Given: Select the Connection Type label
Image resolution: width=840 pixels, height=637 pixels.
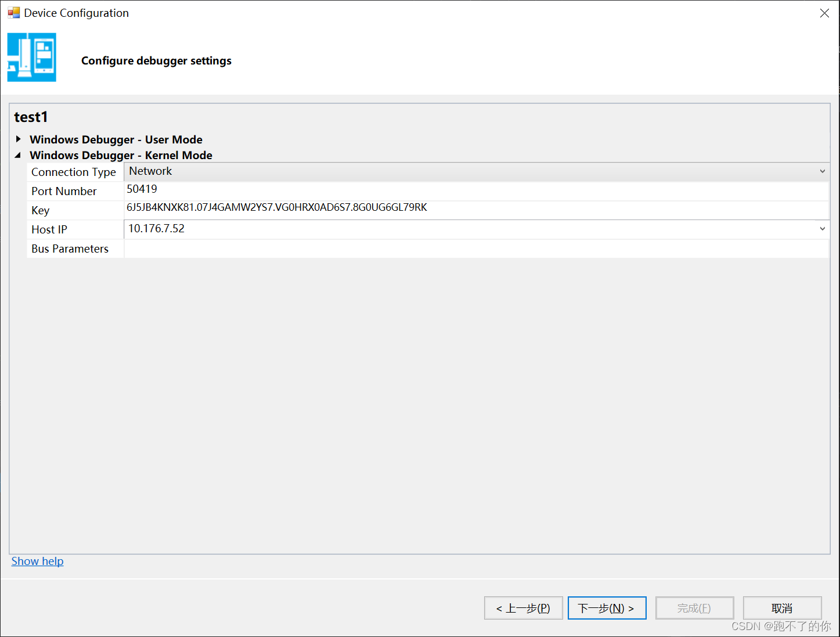Looking at the screenshot, I should (74, 172).
